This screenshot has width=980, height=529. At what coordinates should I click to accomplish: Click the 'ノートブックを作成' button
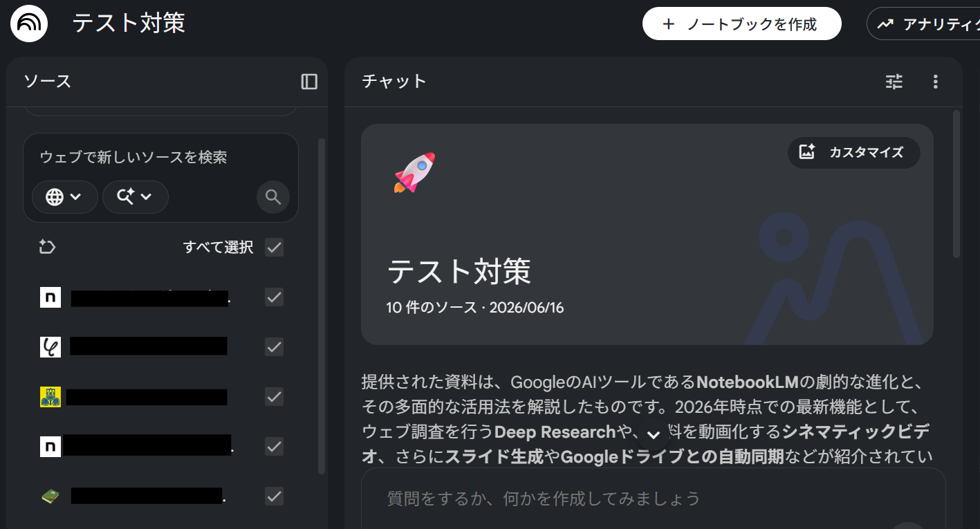pyautogui.click(x=741, y=24)
